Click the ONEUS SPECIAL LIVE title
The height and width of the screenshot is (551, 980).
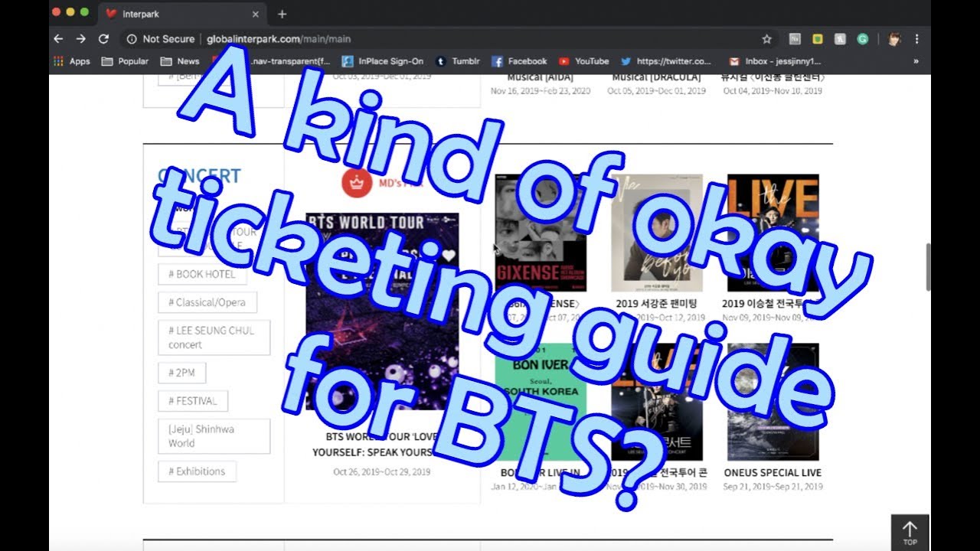773,473
